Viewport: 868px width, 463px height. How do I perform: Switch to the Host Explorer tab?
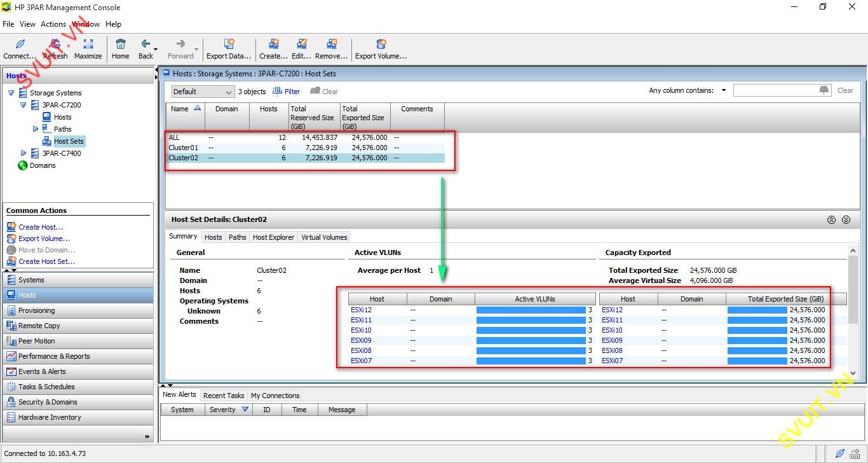pyautogui.click(x=274, y=237)
